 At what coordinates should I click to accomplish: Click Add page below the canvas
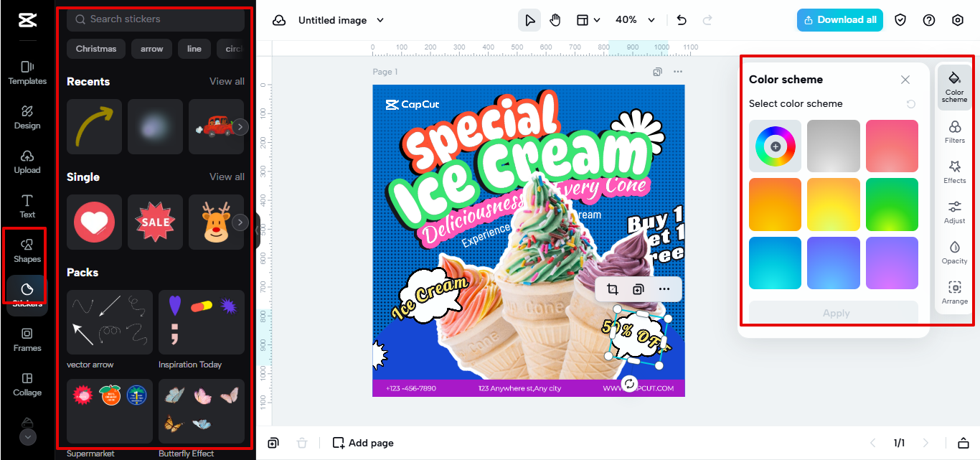(363, 443)
